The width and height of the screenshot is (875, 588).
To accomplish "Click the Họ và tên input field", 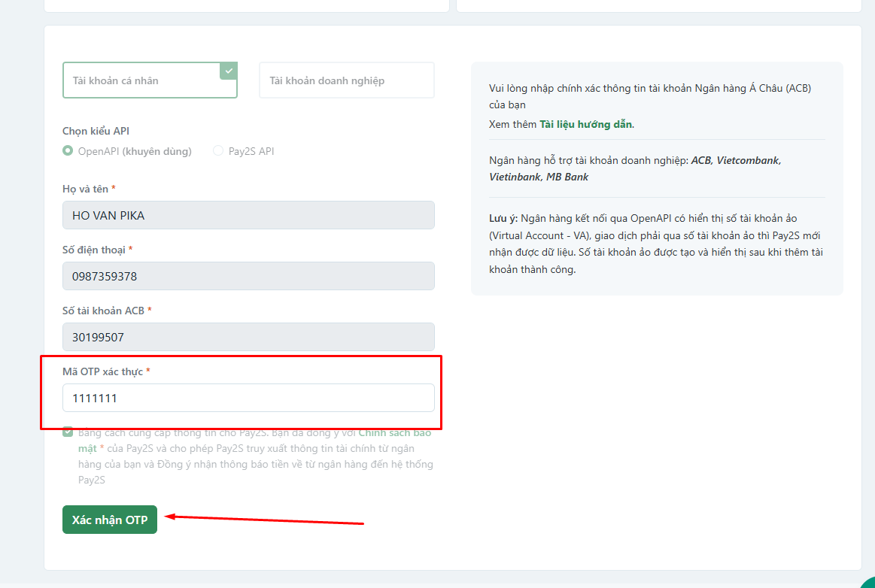I will 248,215.
